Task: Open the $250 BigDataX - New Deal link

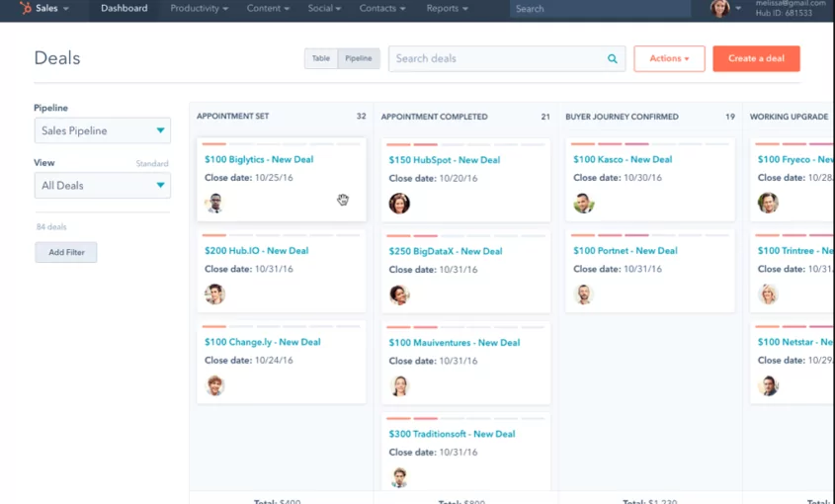Action: [x=446, y=251]
